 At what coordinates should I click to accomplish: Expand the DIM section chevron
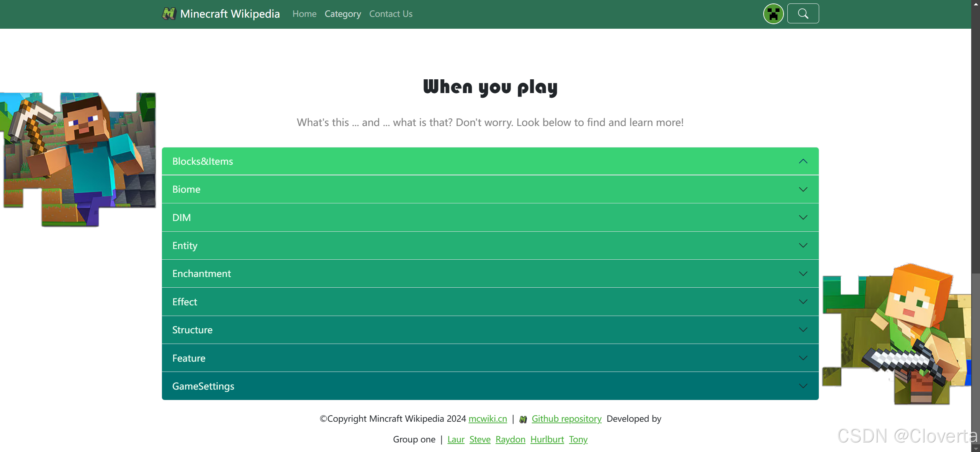(x=803, y=217)
